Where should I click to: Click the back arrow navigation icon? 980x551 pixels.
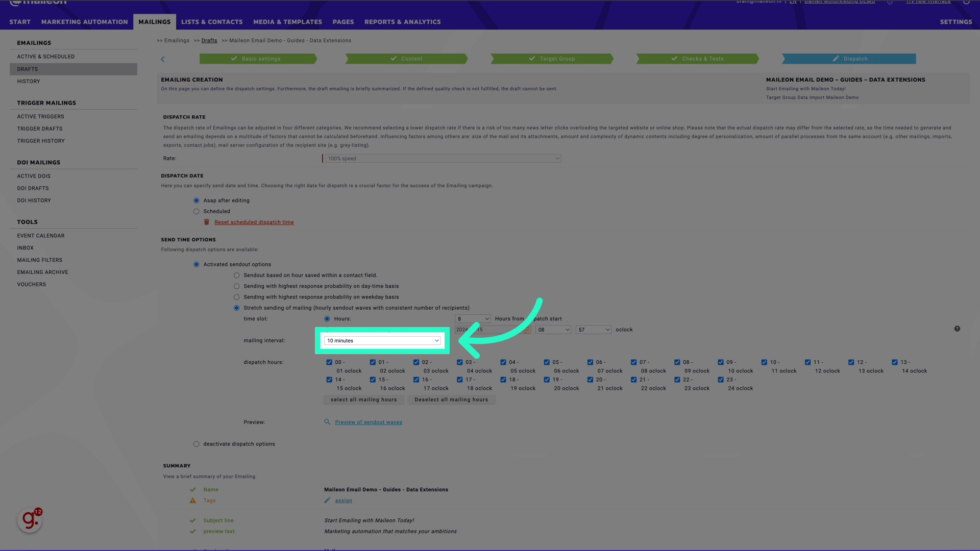point(163,59)
